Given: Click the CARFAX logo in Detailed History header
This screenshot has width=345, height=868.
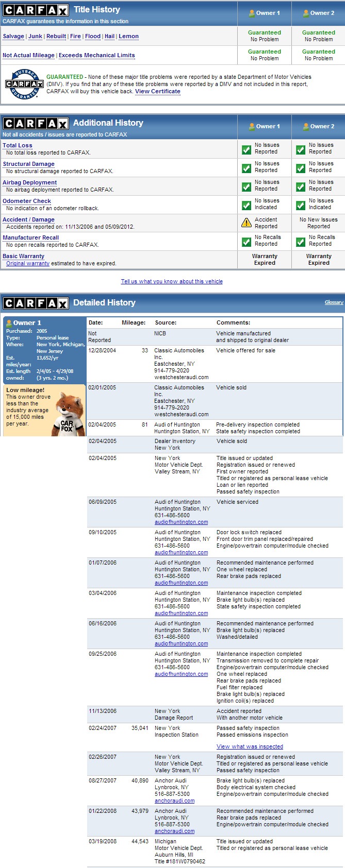Looking at the screenshot, I should (36, 303).
